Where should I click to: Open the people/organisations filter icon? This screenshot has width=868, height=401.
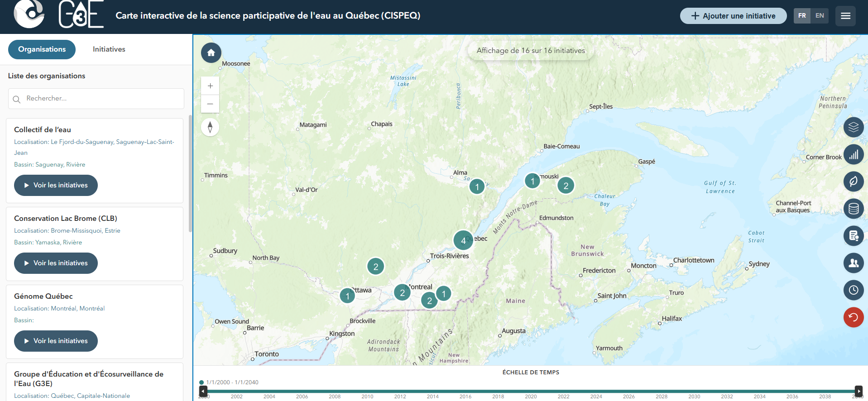(x=854, y=263)
